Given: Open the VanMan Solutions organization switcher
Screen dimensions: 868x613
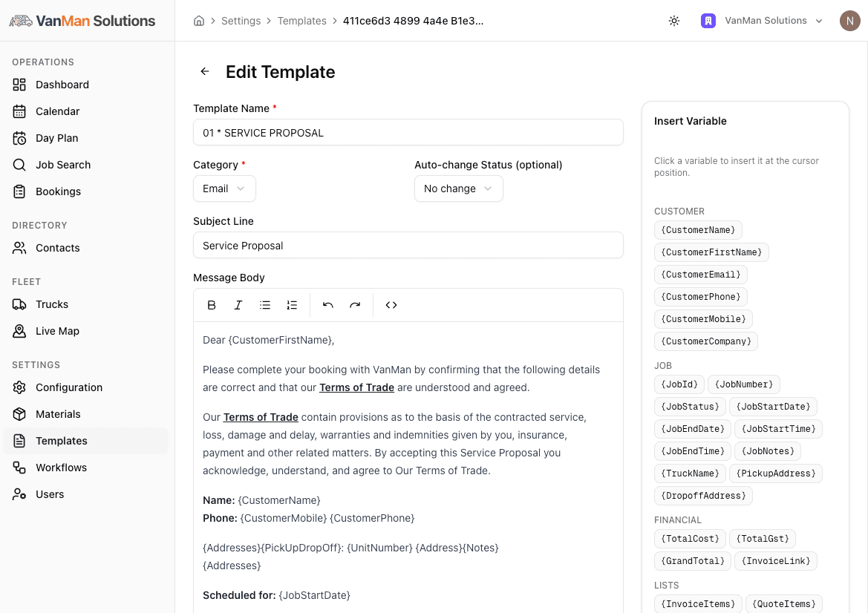Looking at the screenshot, I should click(762, 21).
